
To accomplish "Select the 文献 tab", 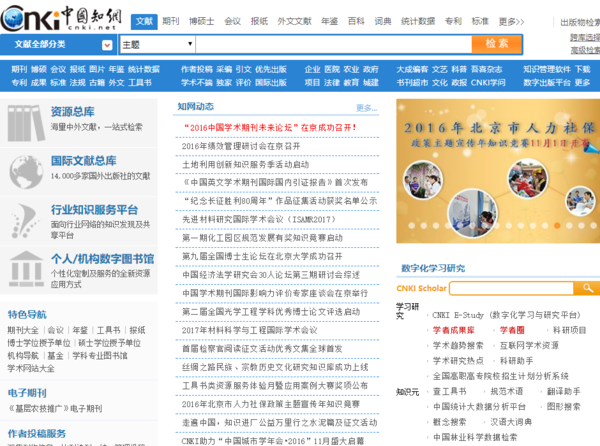I will pyautogui.click(x=144, y=21).
